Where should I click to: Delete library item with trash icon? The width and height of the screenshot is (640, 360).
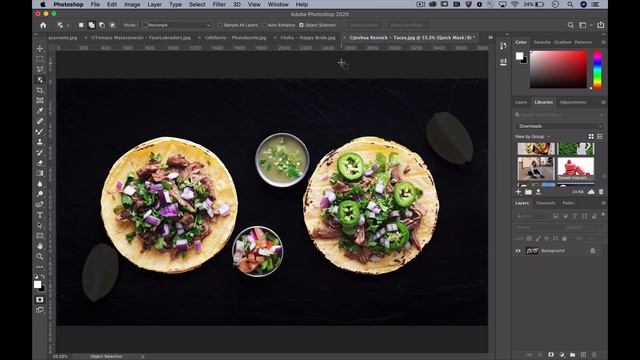601,192
